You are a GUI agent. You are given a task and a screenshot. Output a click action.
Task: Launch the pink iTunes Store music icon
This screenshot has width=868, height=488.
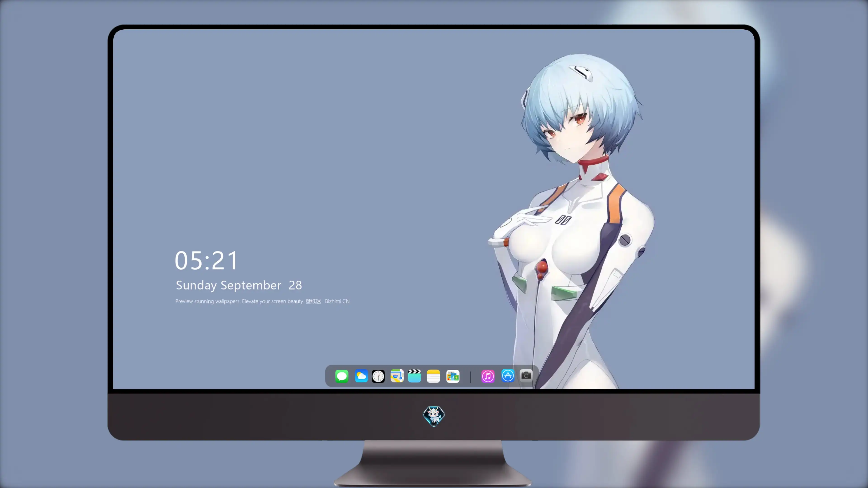click(488, 376)
